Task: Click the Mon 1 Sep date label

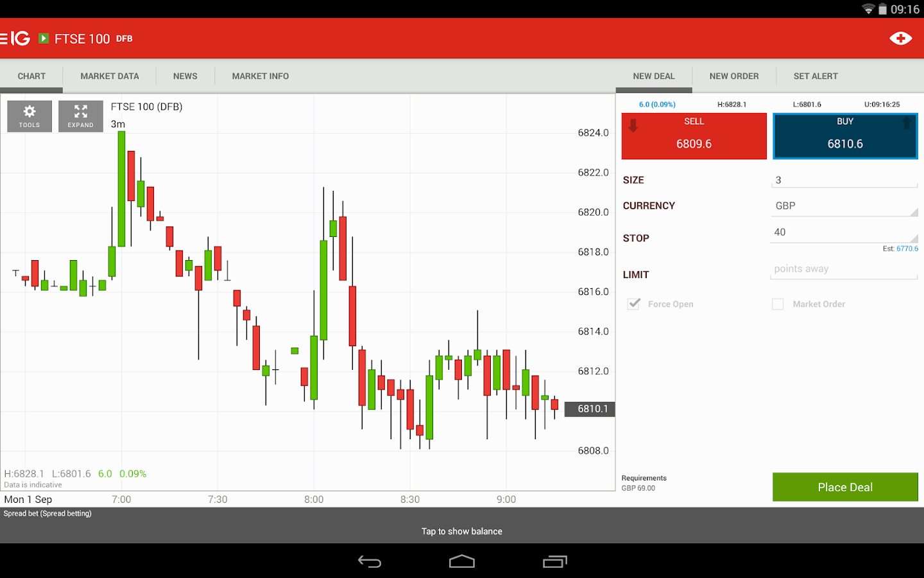Action: [x=28, y=500]
